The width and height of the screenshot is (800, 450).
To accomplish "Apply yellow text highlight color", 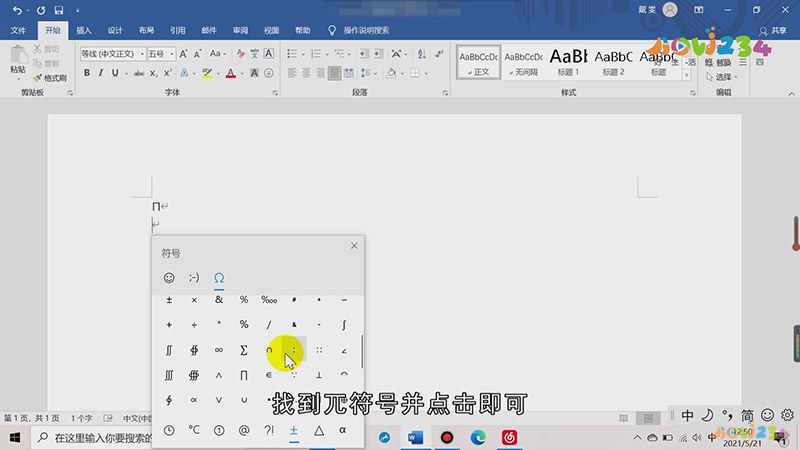I will [207, 73].
